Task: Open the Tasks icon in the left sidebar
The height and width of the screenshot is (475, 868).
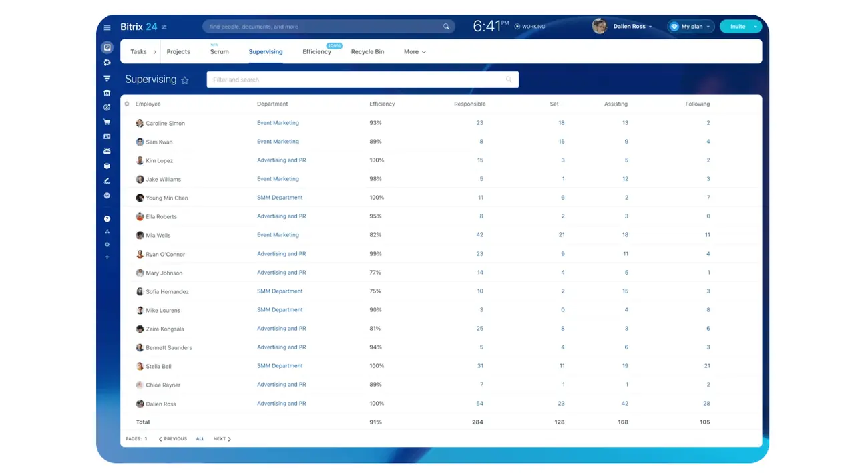Action: [107, 47]
